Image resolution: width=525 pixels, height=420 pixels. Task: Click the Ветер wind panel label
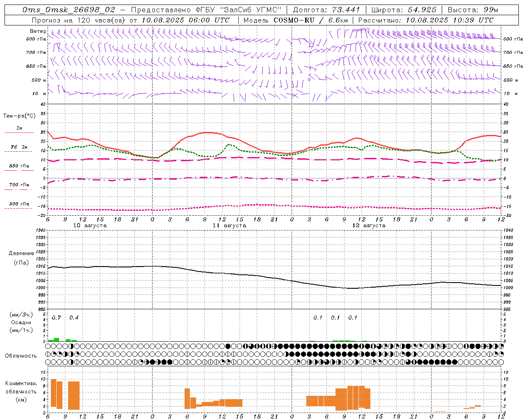[x=38, y=31]
